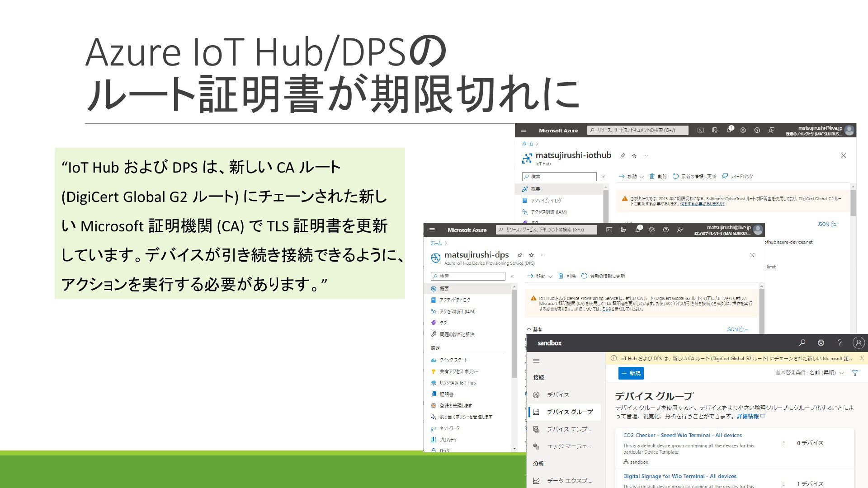868x488 pixels.
Task: Collapse iothub side menu with chevron
Action: (604, 177)
